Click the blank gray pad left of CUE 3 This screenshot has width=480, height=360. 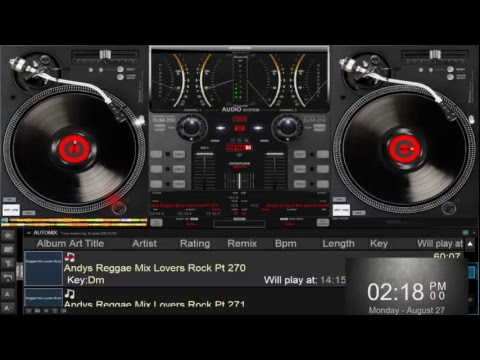(156, 184)
